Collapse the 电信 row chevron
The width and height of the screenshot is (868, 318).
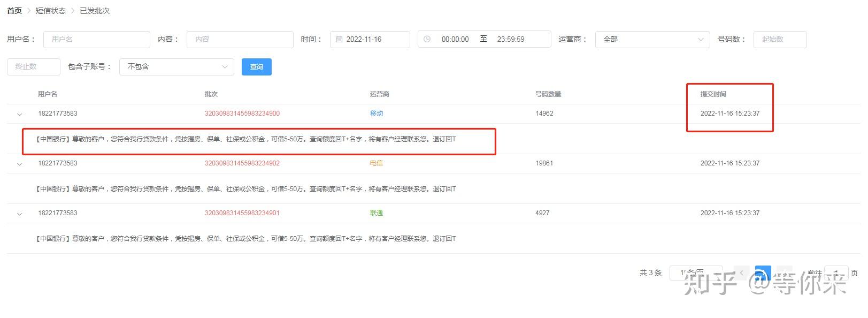pyautogui.click(x=20, y=164)
